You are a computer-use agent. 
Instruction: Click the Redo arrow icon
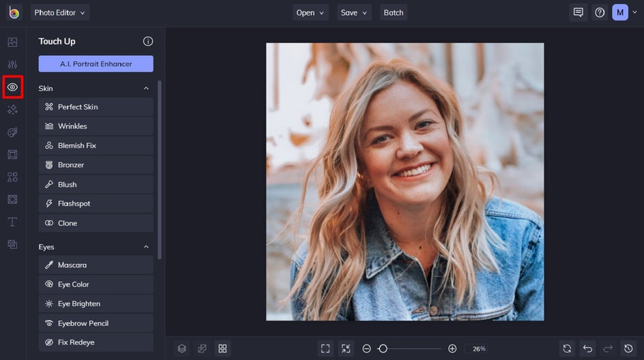(608, 348)
